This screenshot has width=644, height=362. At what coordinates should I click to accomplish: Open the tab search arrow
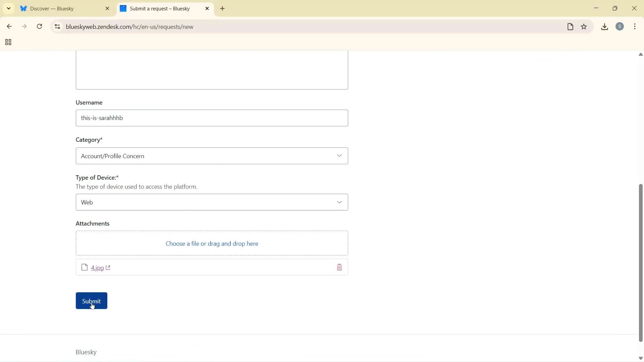[x=8, y=8]
